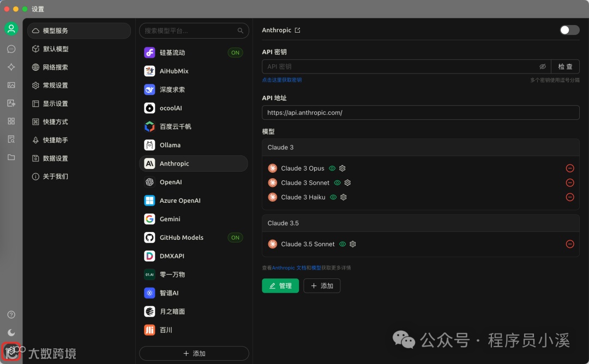Screen dimensions: 589x364
Task: Focus the API 地址 input field
Action: tap(420, 113)
